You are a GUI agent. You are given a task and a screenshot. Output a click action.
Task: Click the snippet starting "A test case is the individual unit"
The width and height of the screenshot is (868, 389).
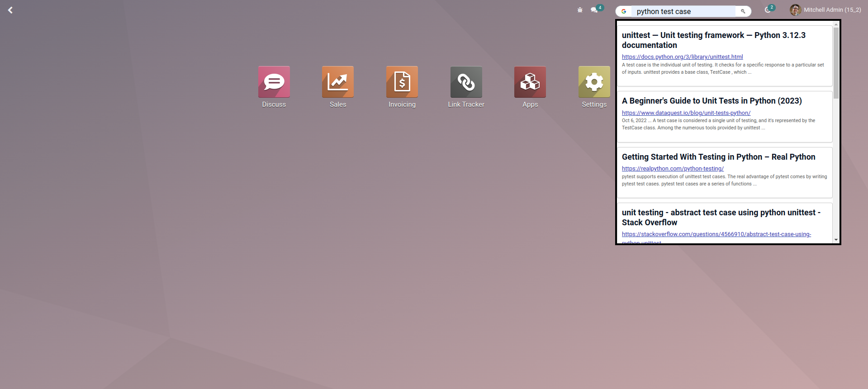point(723,69)
